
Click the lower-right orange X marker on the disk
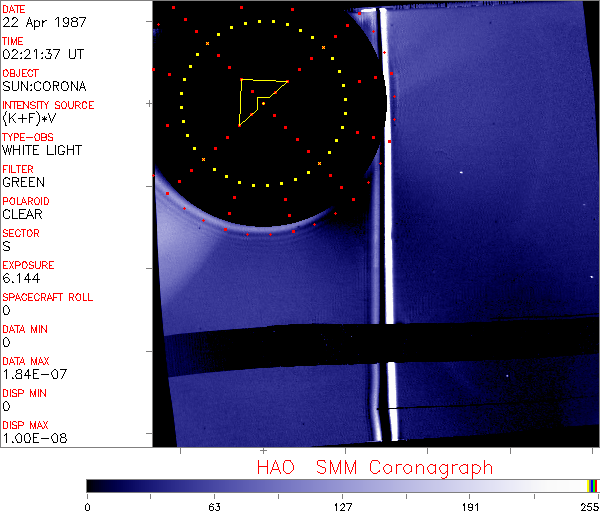coord(319,162)
